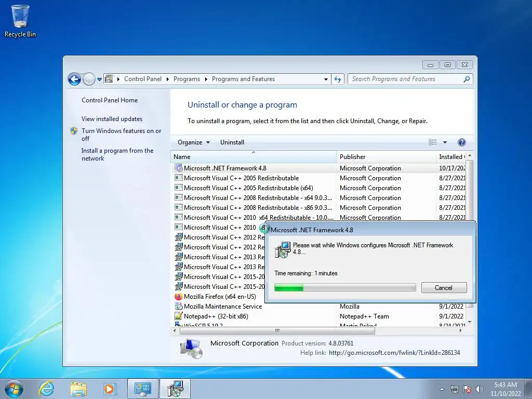The height and width of the screenshot is (399, 532).
Task: Click horizontal scrollbar left arrow
Action: 175,330
